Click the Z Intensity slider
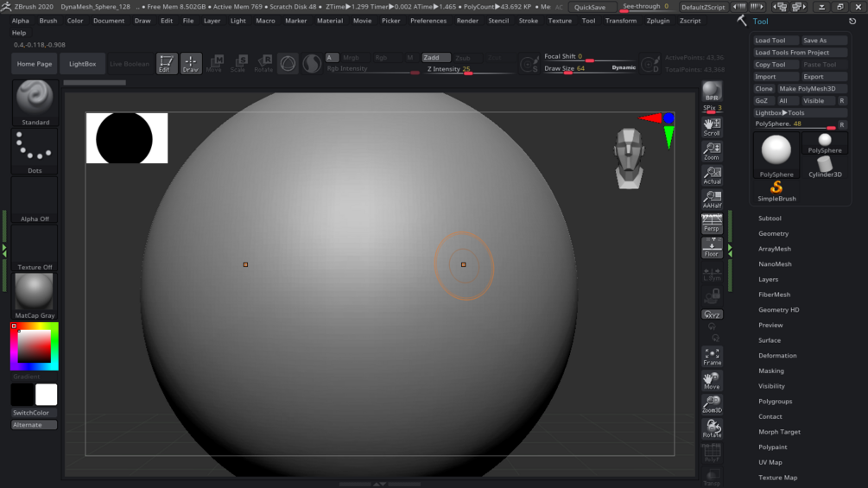This screenshot has height=488, width=868. click(x=470, y=70)
